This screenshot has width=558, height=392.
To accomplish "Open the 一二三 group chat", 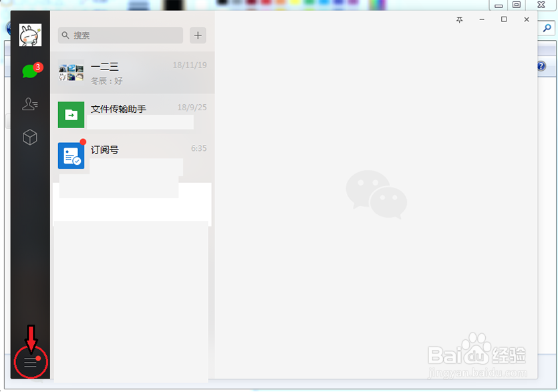I will 132,73.
